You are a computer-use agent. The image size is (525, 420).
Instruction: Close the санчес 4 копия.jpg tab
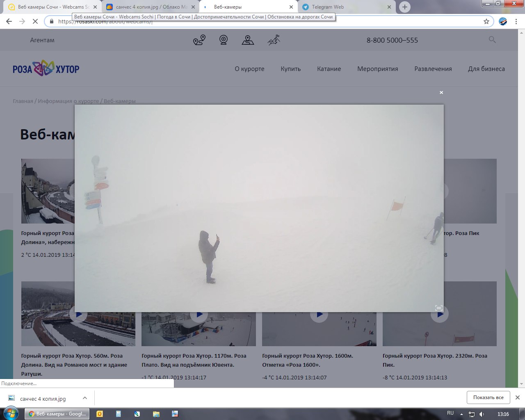coord(193,7)
